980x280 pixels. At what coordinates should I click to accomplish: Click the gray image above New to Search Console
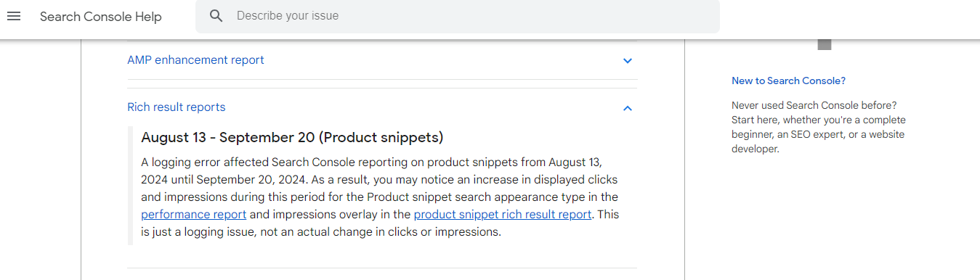[x=824, y=44]
